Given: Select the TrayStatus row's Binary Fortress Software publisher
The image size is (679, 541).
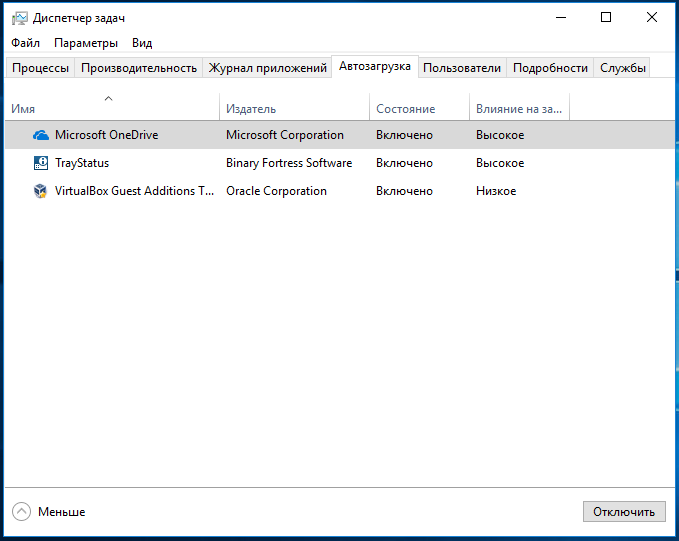Looking at the screenshot, I should tap(289, 163).
